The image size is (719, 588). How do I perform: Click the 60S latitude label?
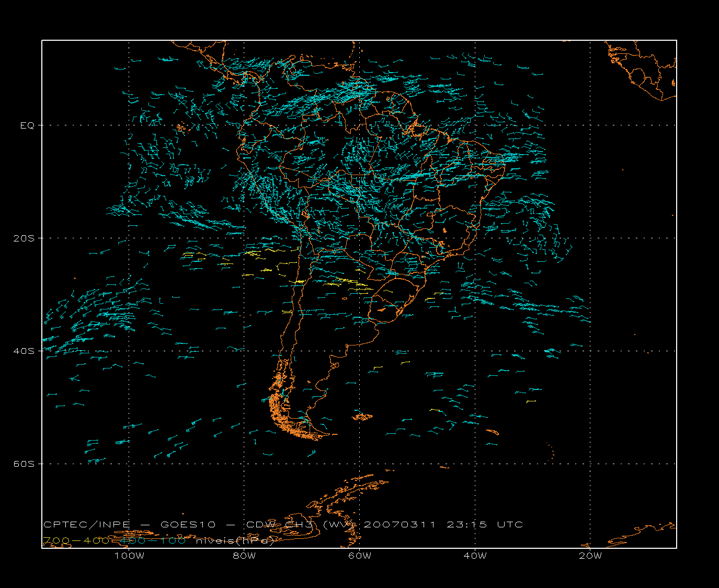(x=24, y=464)
